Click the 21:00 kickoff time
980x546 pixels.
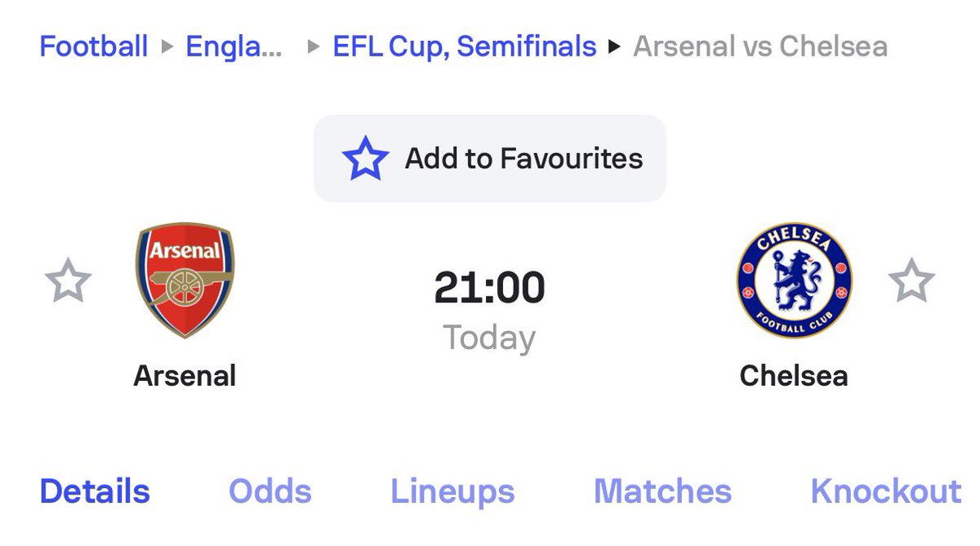(x=489, y=288)
